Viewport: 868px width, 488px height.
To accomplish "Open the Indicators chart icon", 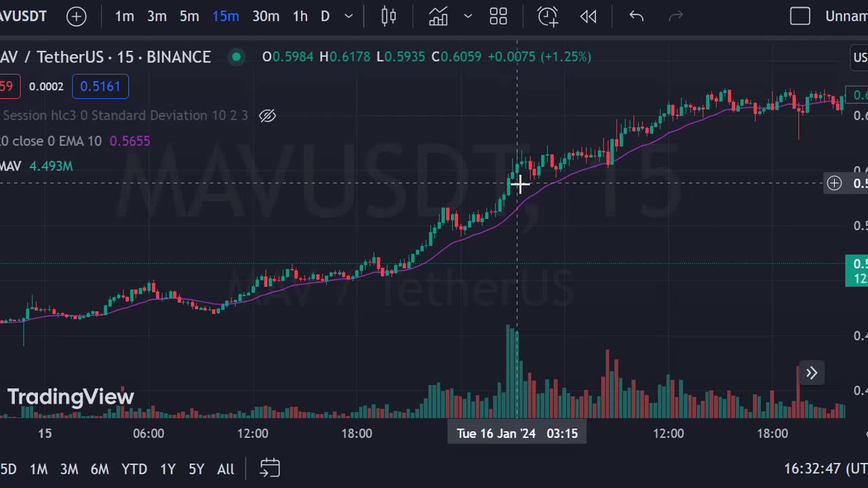I will coord(439,16).
